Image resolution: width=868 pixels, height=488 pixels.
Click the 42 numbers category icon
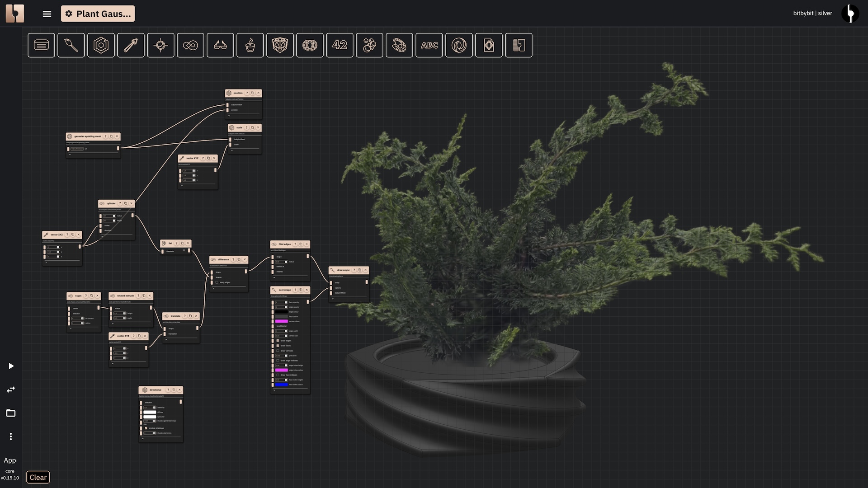340,45
